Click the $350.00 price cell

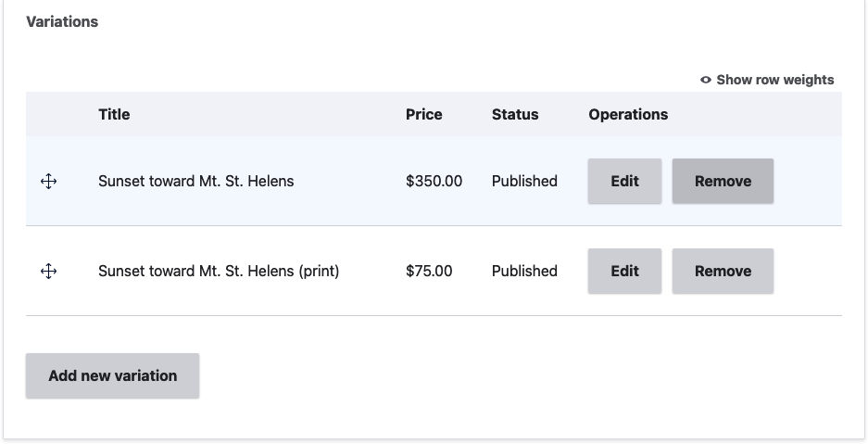(434, 181)
